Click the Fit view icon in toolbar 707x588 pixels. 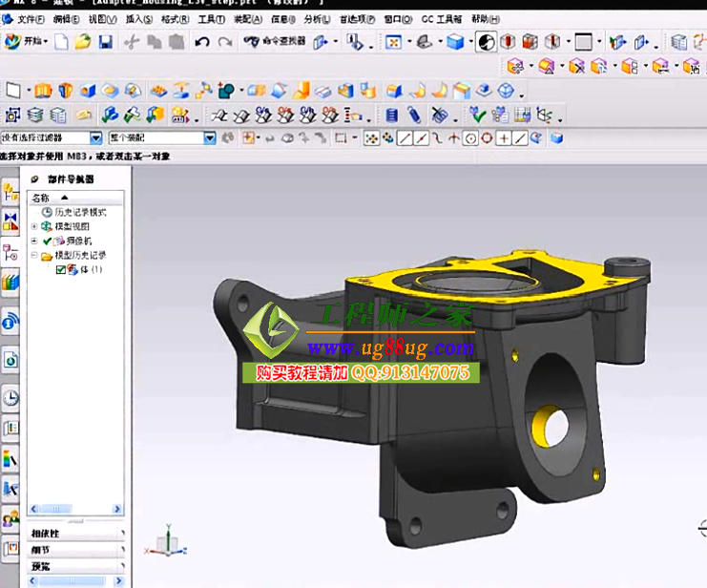pos(393,42)
